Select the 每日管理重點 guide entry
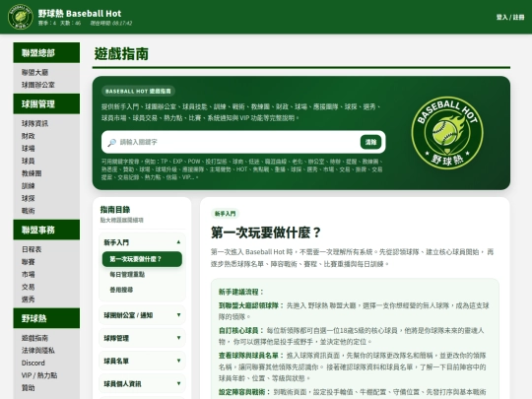Image resolution: width=532 pixels, height=399 pixels. click(127, 274)
